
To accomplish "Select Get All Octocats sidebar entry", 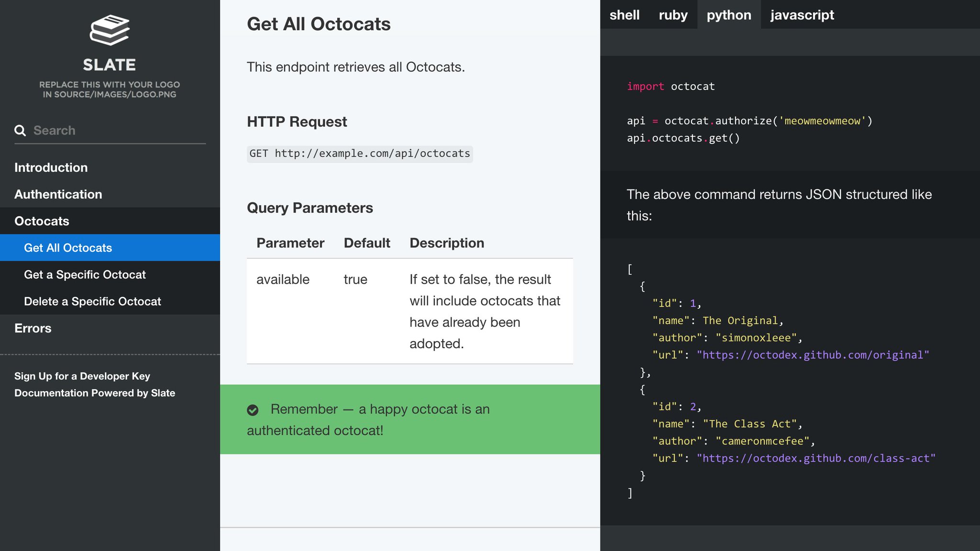I will pos(68,248).
